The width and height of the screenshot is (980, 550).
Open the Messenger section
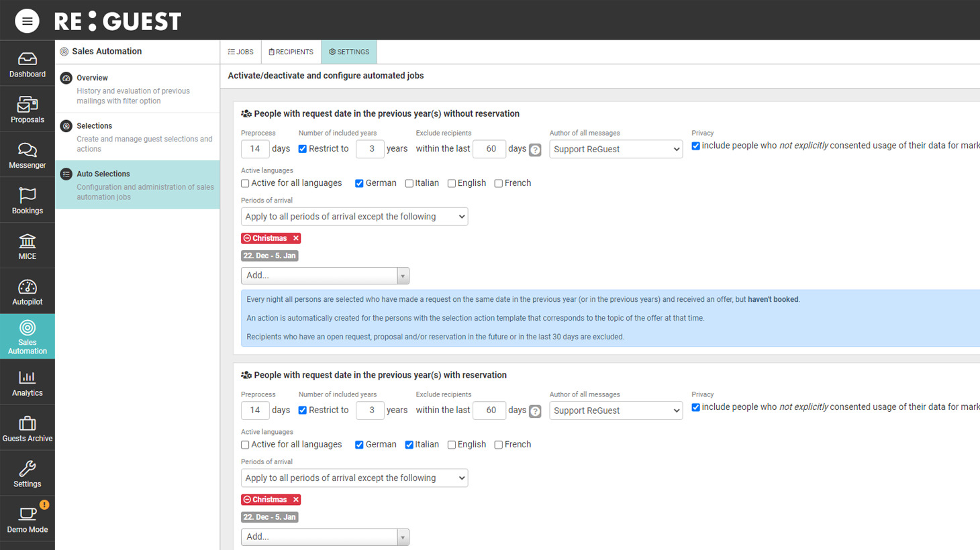pos(28,155)
